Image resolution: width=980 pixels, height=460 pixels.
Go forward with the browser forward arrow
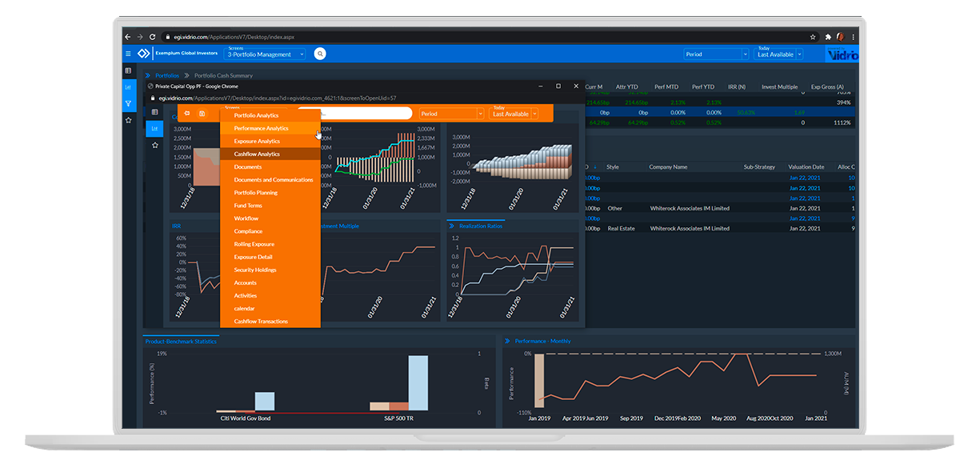140,37
